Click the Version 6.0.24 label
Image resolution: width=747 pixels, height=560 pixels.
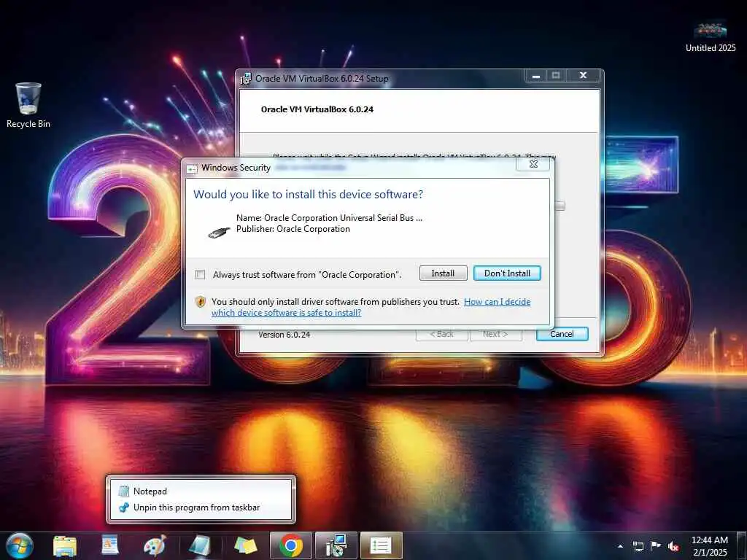(285, 335)
